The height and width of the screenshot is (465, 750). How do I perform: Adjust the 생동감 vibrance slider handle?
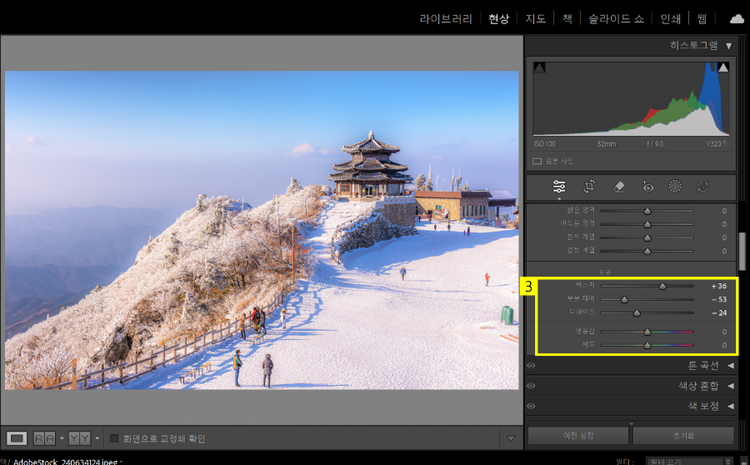tap(647, 332)
